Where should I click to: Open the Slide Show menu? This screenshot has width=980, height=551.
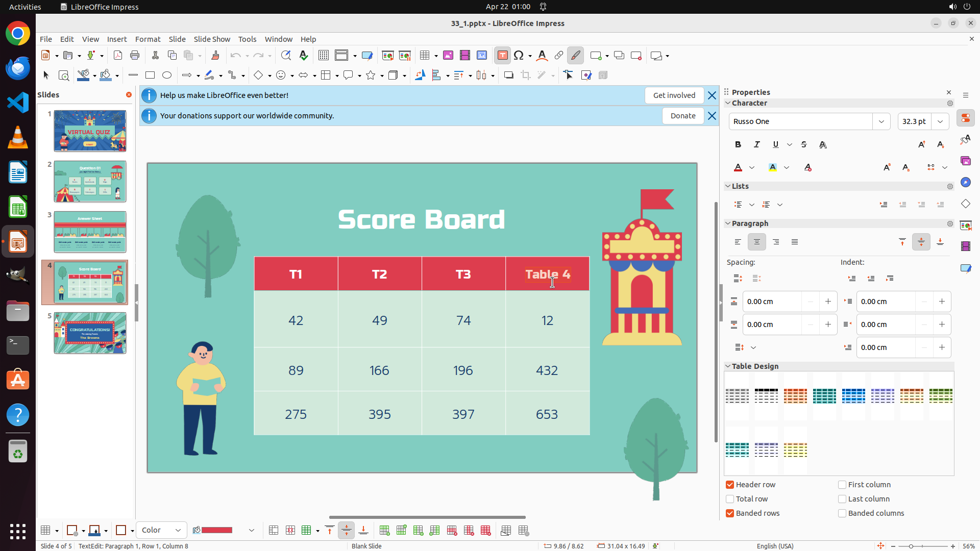212,39
